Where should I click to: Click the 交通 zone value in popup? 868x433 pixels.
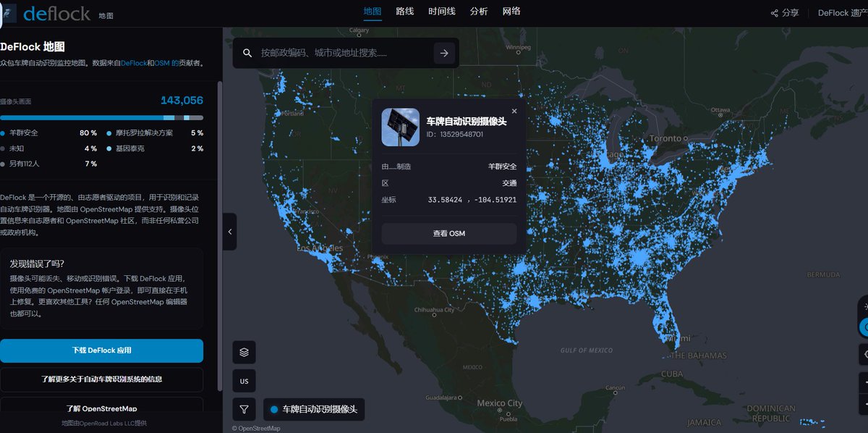tap(509, 183)
